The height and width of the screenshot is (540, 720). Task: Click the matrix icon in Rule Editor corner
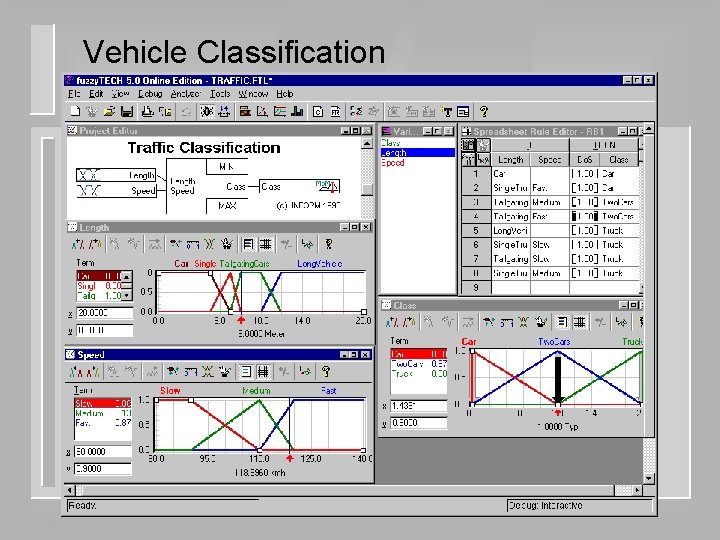(x=467, y=146)
